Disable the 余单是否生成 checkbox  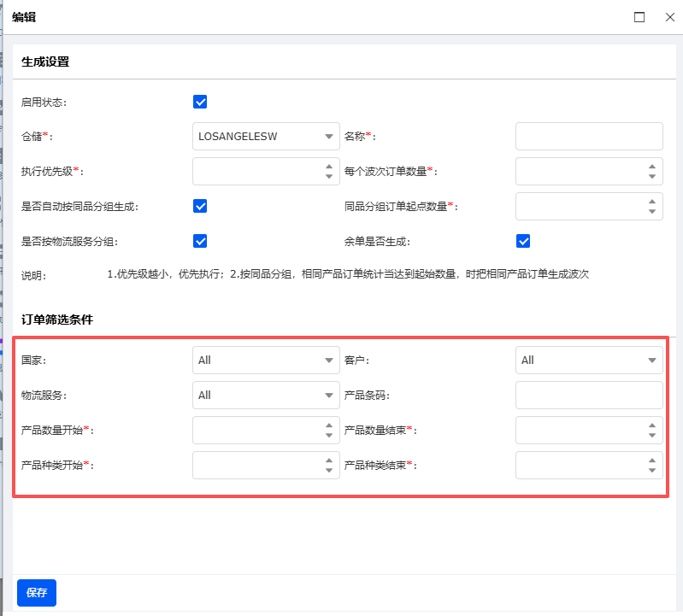click(x=523, y=241)
